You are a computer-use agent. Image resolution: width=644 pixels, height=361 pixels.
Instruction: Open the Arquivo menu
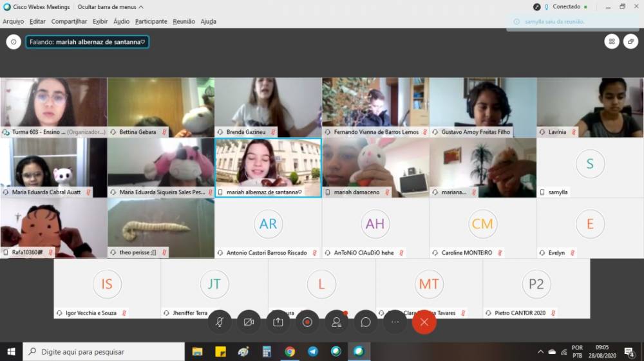tap(13, 21)
